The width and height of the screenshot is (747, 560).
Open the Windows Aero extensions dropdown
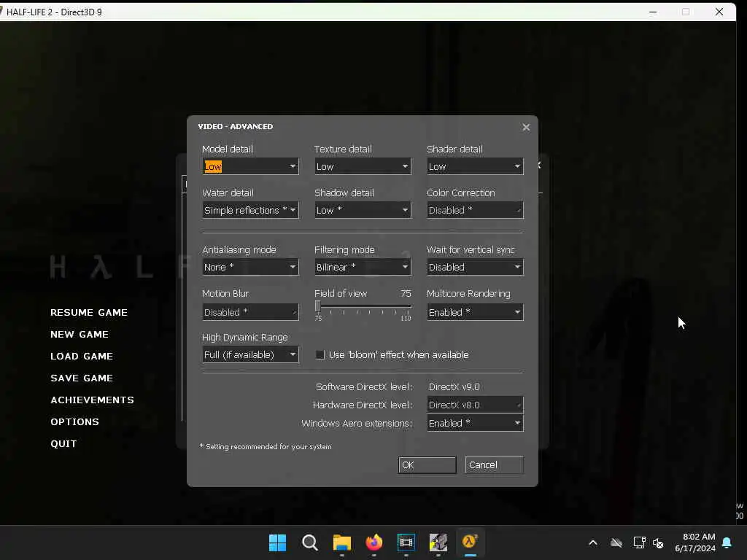coord(475,423)
